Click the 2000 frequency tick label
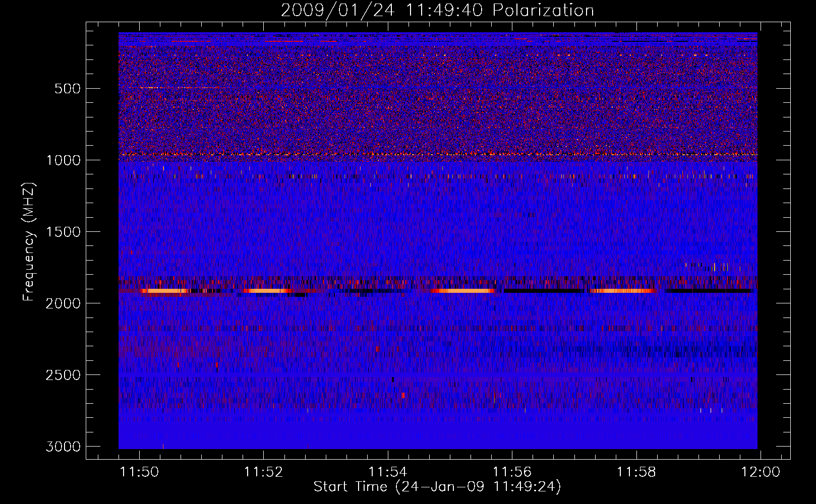816x504 pixels. (x=63, y=303)
